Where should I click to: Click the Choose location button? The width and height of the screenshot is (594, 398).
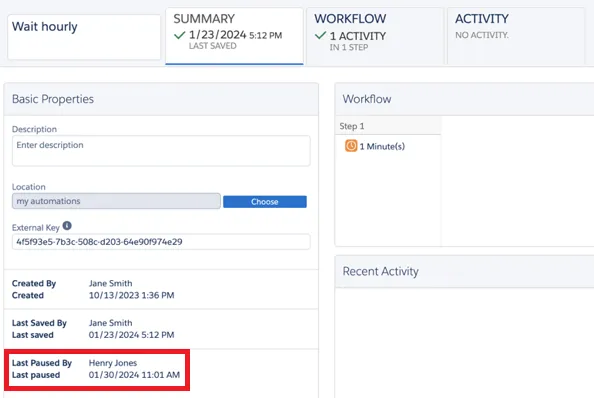(x=265, y=202)
